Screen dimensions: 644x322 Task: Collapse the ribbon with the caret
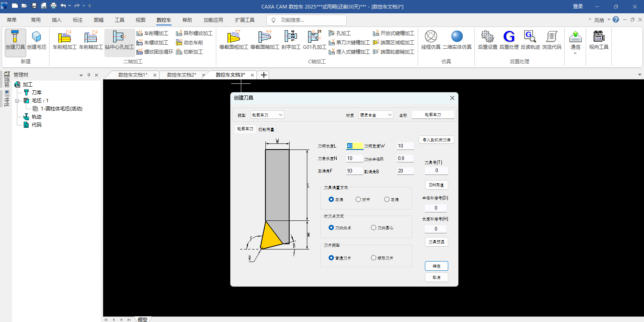pyautogui.click(x=590, y=19)
